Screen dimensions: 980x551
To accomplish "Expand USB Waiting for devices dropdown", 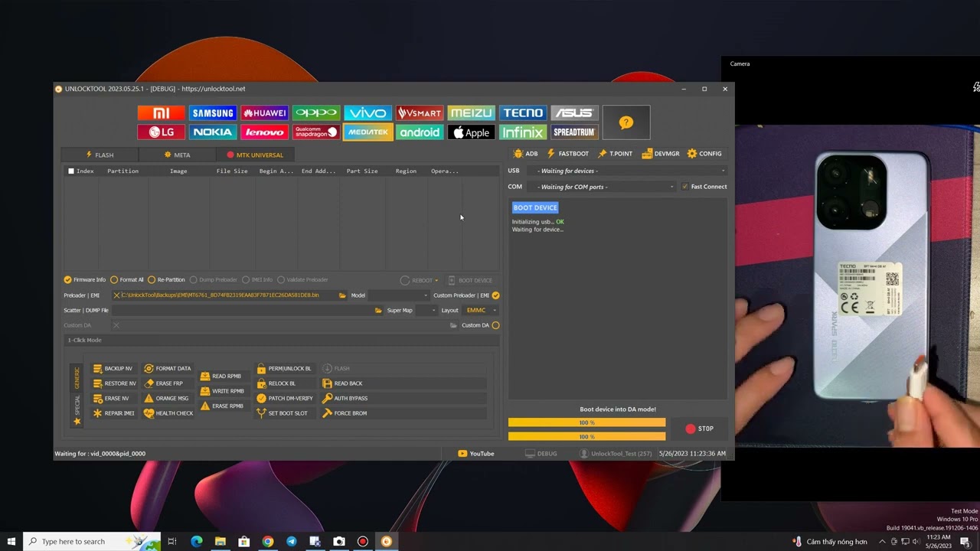I will pos(628,171).
